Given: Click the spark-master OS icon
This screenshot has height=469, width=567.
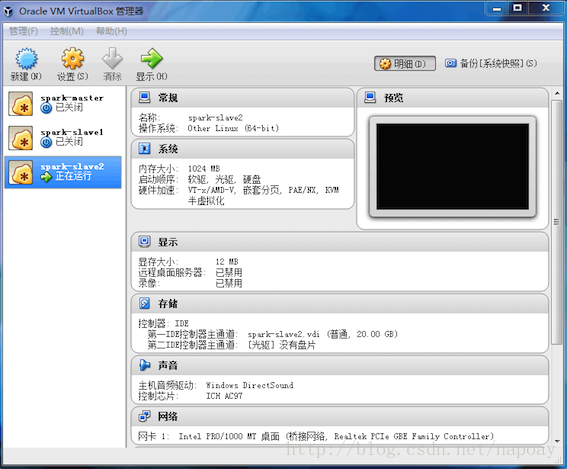Looking at the screenshot, I should click(21, 104).
